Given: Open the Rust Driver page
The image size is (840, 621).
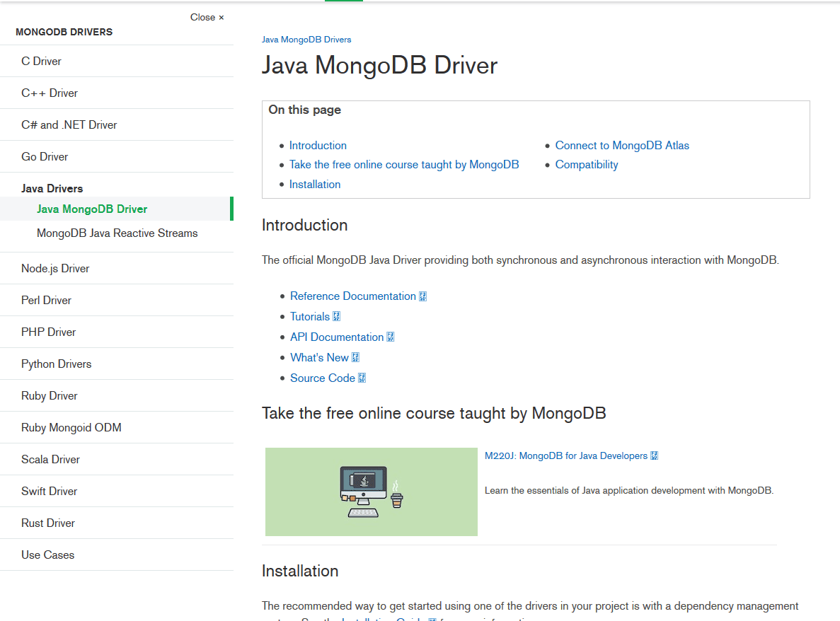Looking at the screenshot, I should [x=47, y=523].
